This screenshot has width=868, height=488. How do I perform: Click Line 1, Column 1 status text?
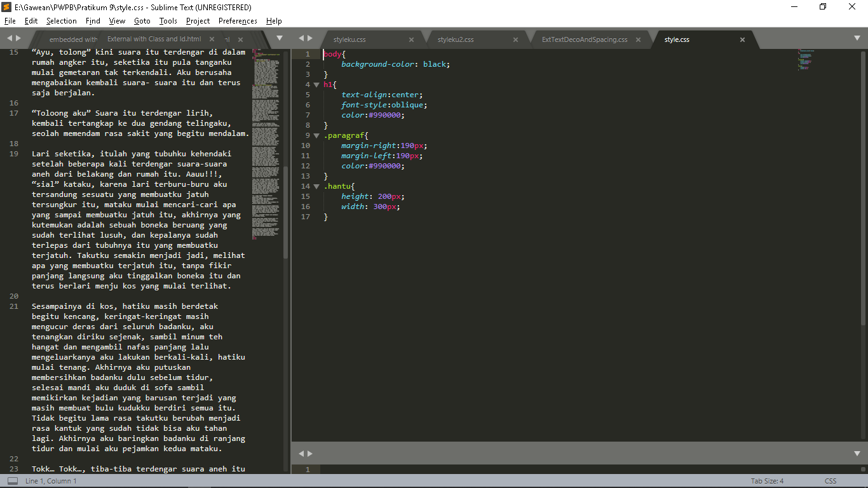(51, 481)
